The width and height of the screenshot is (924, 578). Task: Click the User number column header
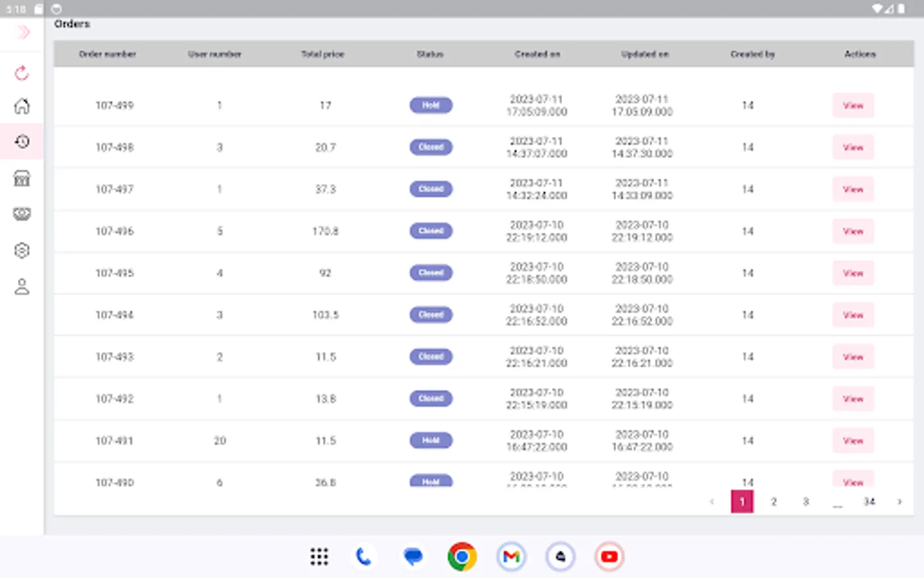point(215,54)
